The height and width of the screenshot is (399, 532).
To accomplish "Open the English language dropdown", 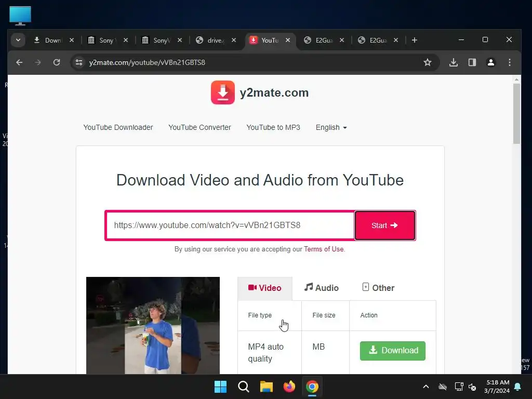I will [x=331, y=128].
